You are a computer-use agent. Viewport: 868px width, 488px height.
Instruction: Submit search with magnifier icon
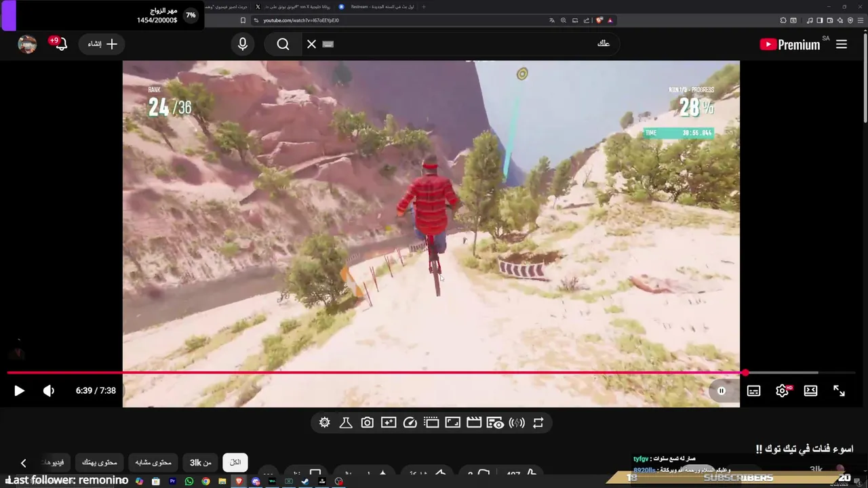click(x=283, y=44)
